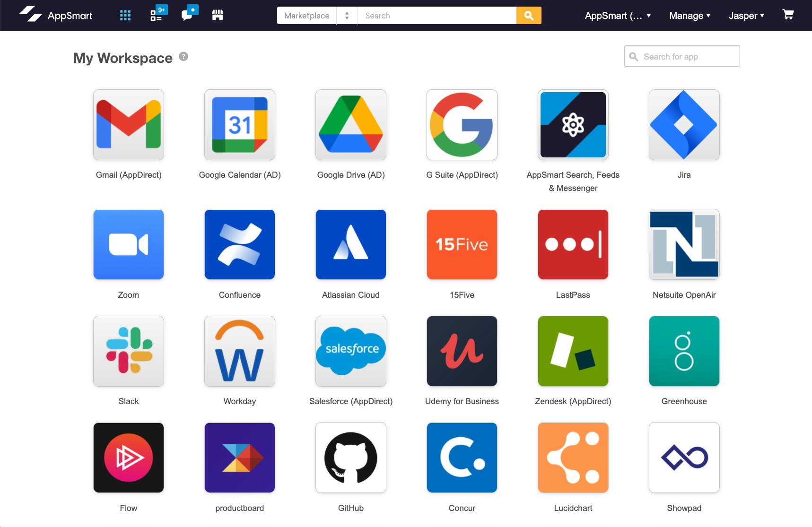Viewport: 812px width, 527px height.
Task: Open Google Drive (AD)
Action: [x=351, y=125]
